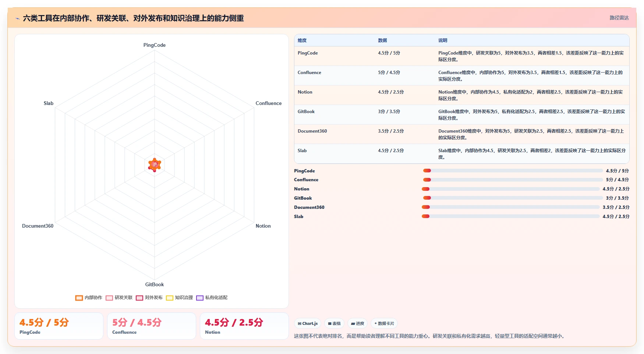644x354 pixels.
Task: Toggle the 对外发布 legend swatch
Action: (139, 298)
